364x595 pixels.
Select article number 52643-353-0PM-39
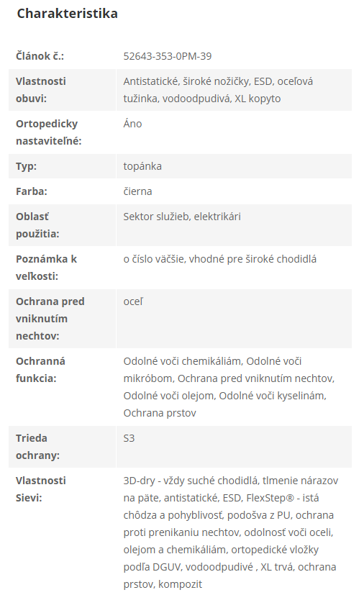click(x=168, y=56)
